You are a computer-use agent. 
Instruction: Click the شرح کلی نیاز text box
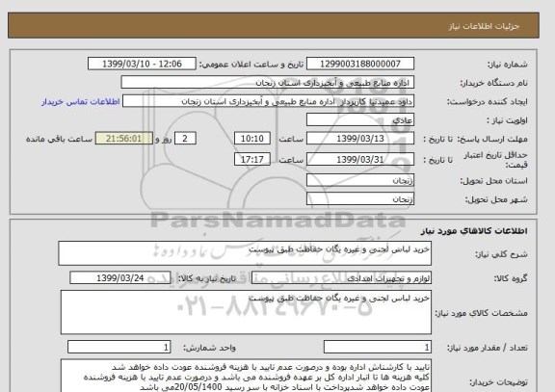click(x=245, y=253)
